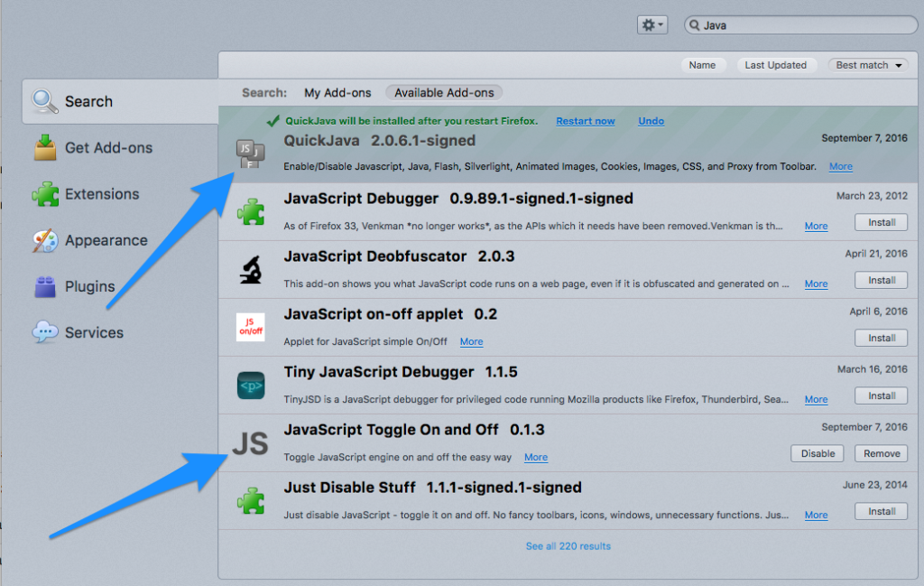The image size is (924, 586).
Task: Click the magnifier icon in search field
Action: click(x=694, y=24)
